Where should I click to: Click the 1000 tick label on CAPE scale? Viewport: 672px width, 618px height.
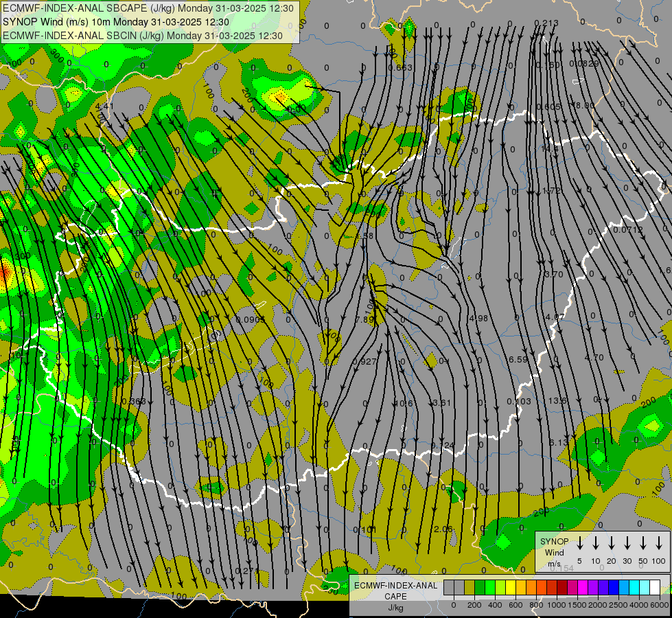click(x=557, y=605)
